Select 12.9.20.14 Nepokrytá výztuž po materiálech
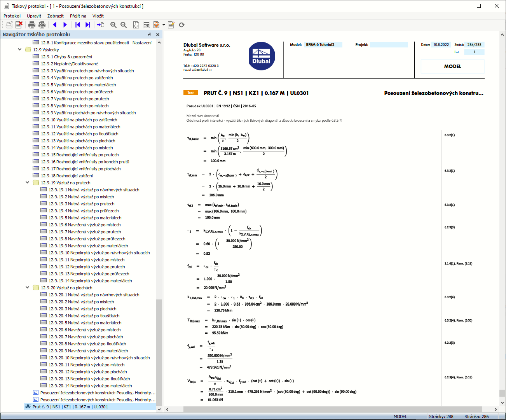Screen dimensions: 506x420 [90, 386]
